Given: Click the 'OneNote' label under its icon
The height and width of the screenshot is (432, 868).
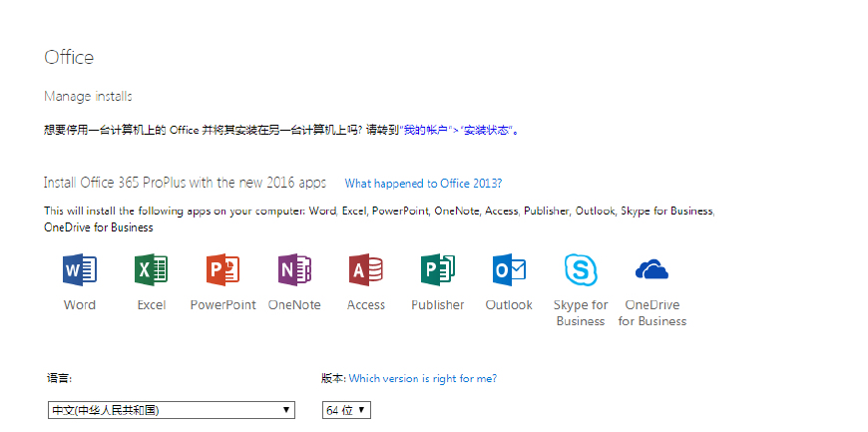Looking at the screenshot, I should [x=294, y=304].
